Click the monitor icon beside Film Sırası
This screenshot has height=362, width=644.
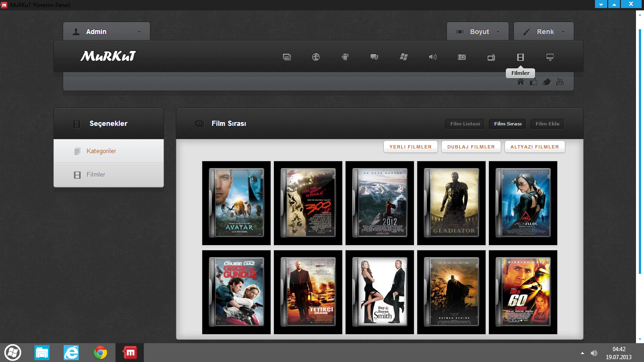[199, 123]
